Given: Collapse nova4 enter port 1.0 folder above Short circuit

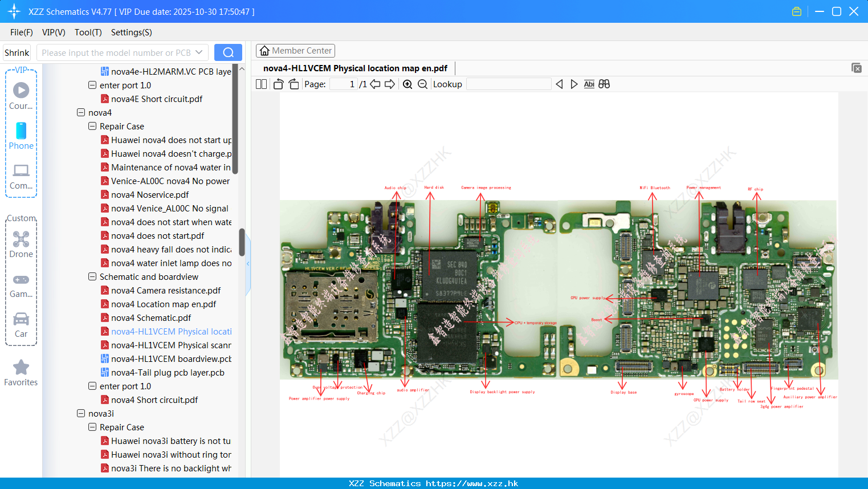Looking at the screenshot, I should pyautogui.click(x=92, y=386).
